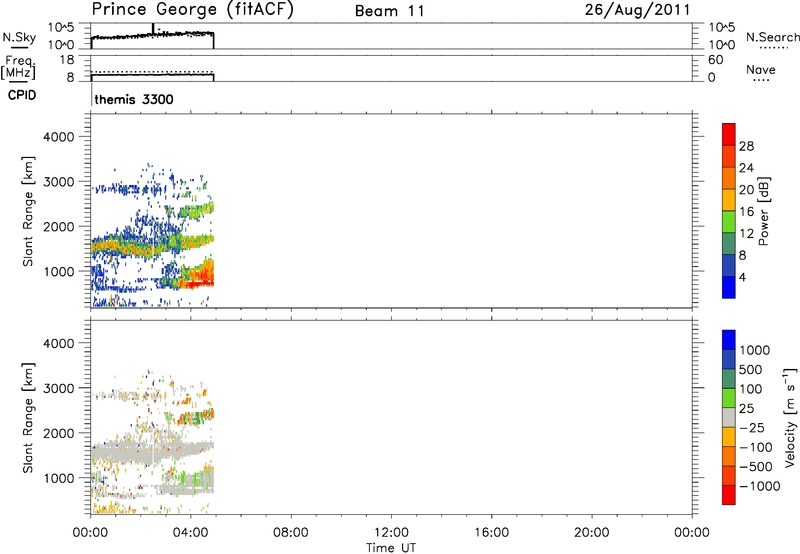Click the '2000' label on the Power panel axis
Viewport: 800px width, 554px height.
(x=59, y=226)
